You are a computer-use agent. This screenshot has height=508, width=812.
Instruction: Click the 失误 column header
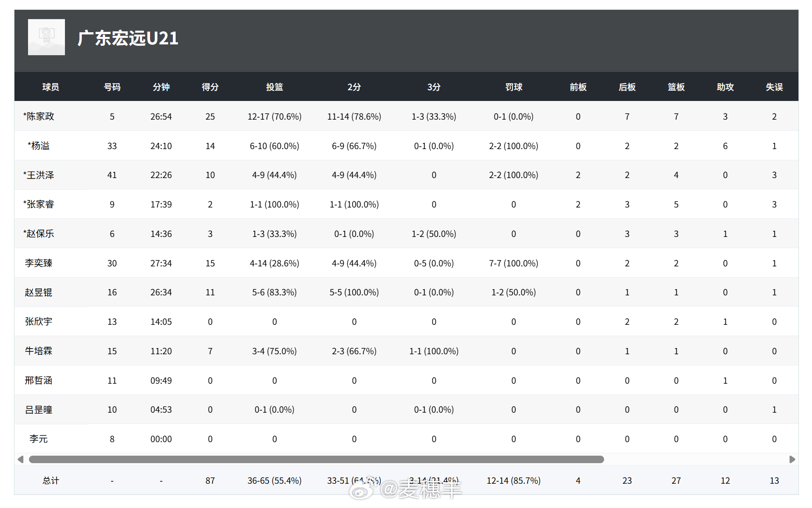click(x=774, y=87)
